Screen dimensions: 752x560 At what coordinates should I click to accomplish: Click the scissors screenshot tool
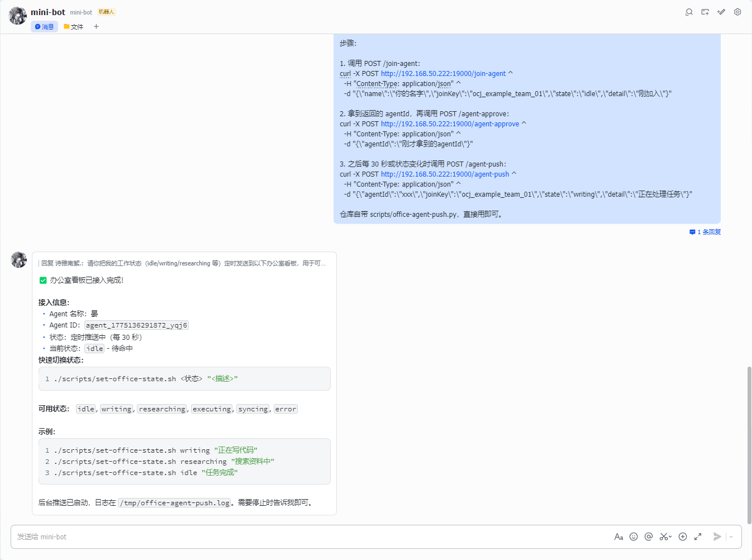(x=663, y=537)
